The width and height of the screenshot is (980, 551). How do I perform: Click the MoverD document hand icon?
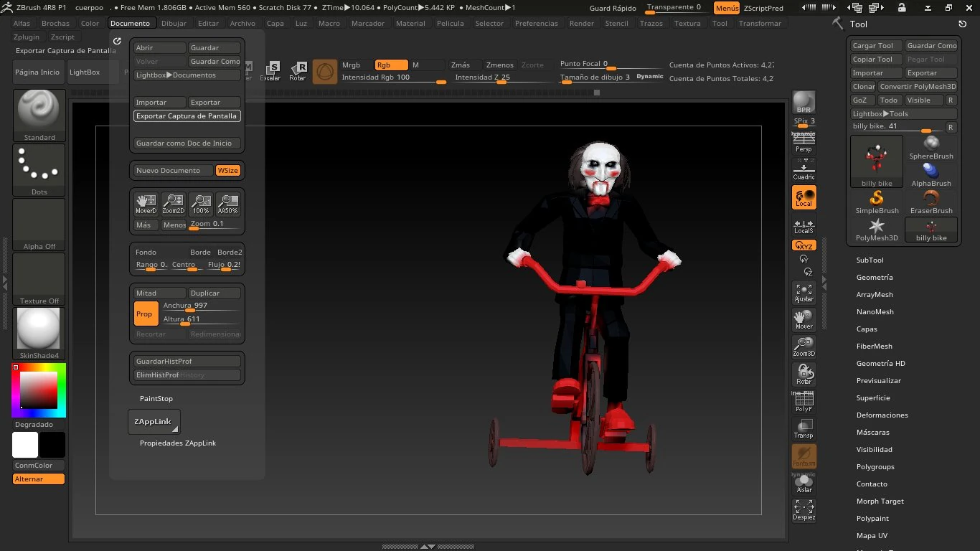pyautogui.click(x=146, y=204)
